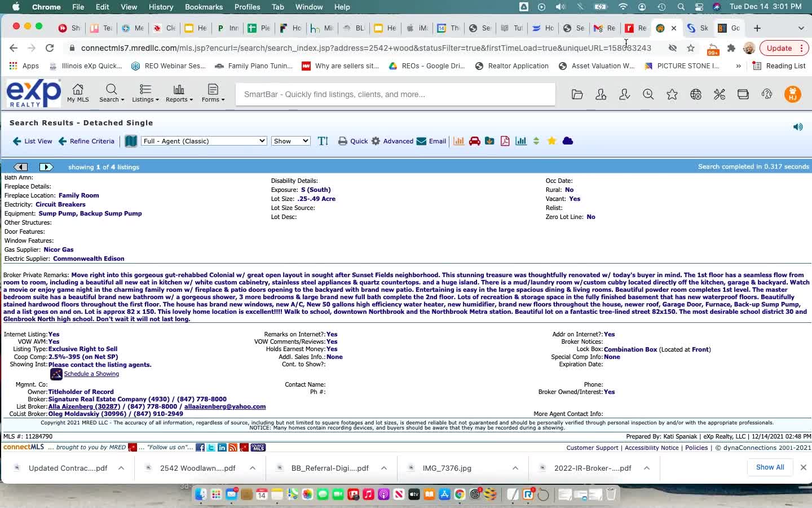
Task: Click the browser address bar
Action: [x=365, y=48]
